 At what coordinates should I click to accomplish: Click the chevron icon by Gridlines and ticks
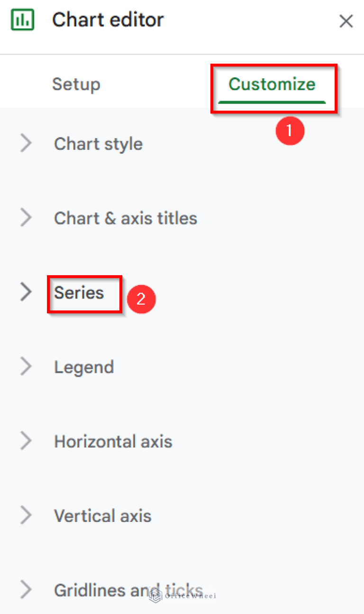point(27,590)
